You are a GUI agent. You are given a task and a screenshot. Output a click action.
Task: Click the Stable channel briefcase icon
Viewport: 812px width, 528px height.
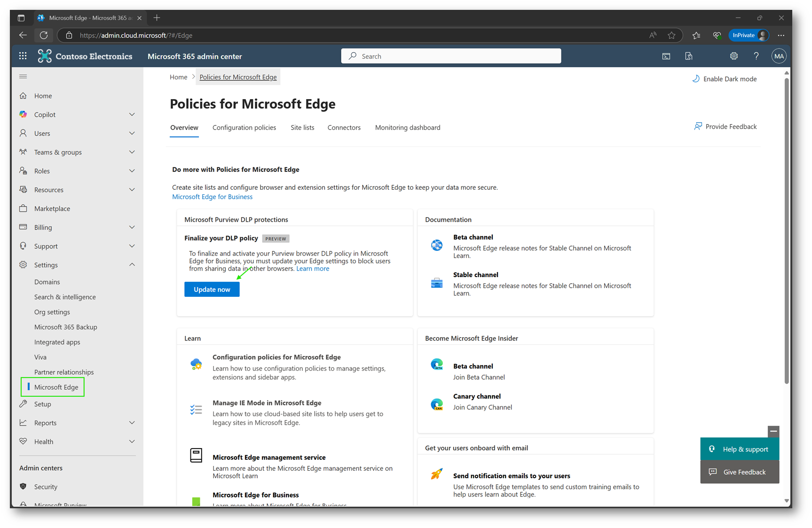437,283
